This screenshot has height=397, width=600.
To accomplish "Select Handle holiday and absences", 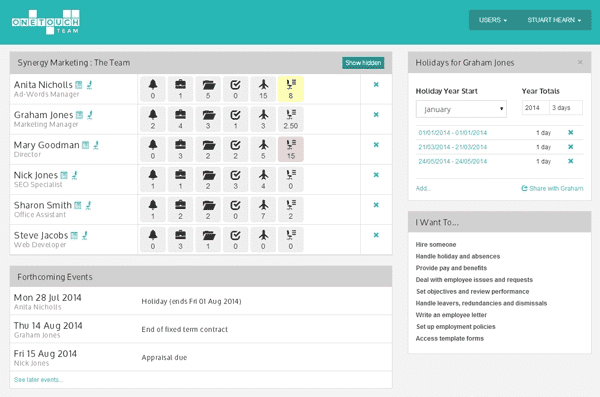I will pos(458,256).
